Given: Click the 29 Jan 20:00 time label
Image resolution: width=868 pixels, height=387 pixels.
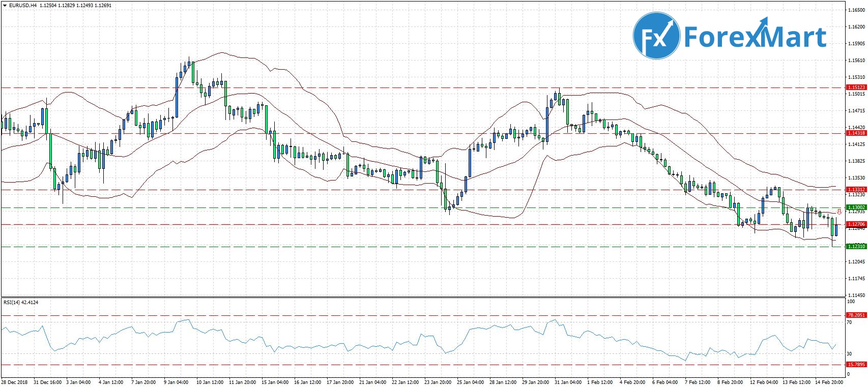Looking at the screenshot, I should click(x=535, y=382).
